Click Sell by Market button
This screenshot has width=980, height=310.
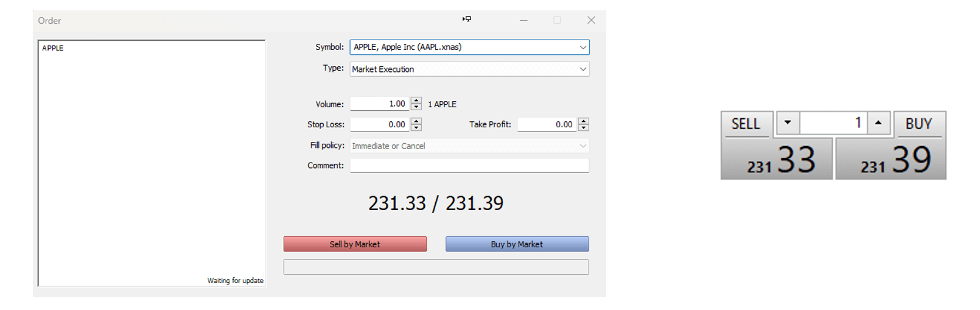coord(355,244)
